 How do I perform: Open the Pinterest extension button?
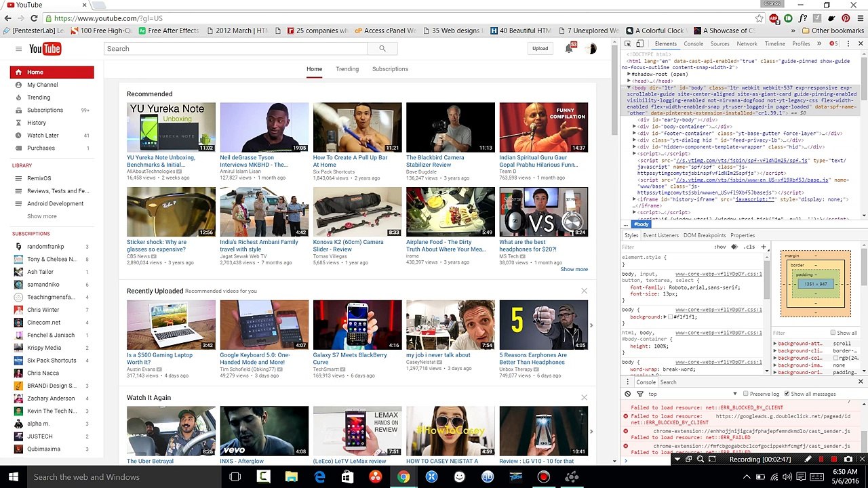pyautogui.click(x=846, y=18)
